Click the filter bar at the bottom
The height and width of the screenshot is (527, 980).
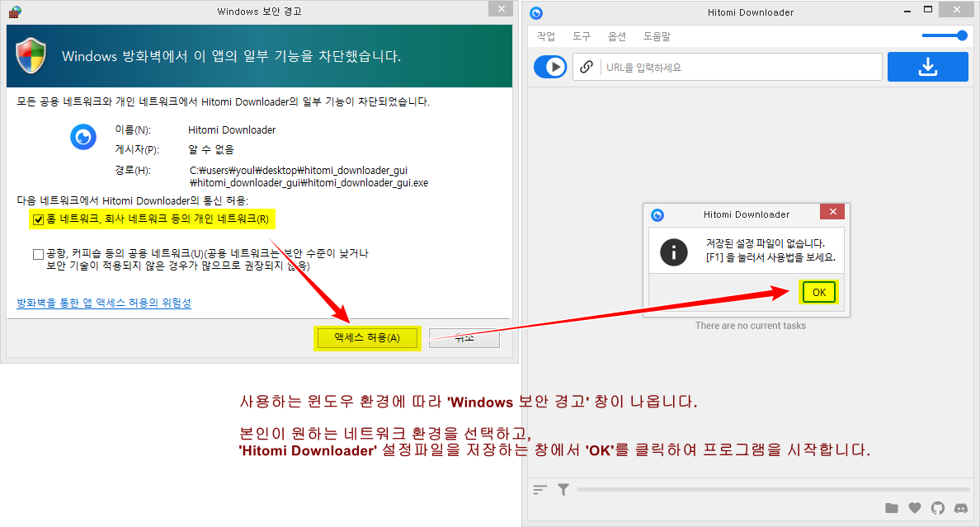[x=773, y=490]
